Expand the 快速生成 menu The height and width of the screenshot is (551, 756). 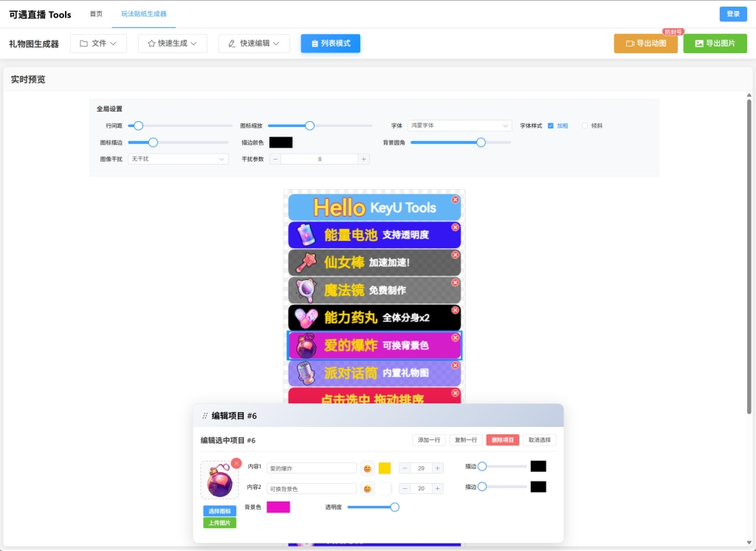172,44
